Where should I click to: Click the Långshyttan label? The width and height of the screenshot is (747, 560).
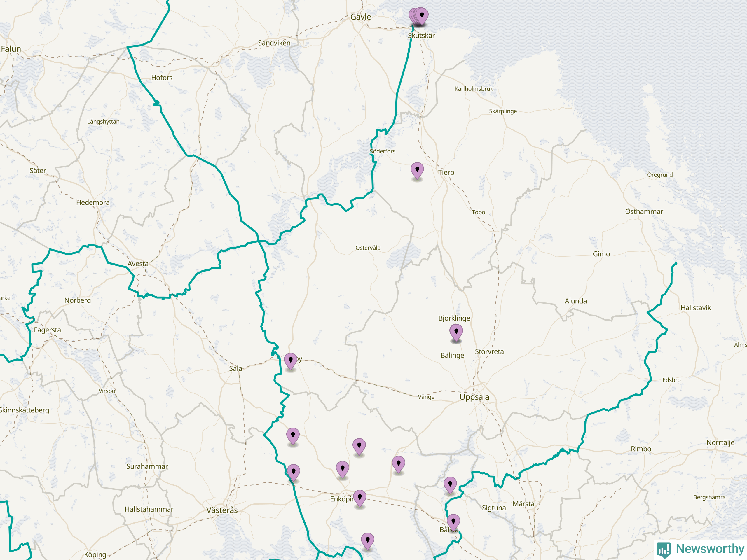(103, 122)
